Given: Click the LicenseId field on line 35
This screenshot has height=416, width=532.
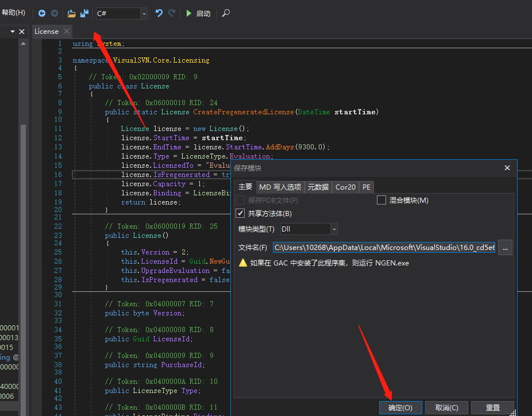Looking at the screenshot, I should coord(171,339).
